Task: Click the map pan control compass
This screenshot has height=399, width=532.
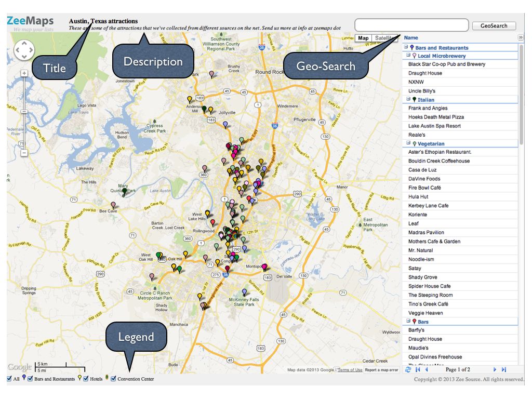Action: click(x=24, y=50)
